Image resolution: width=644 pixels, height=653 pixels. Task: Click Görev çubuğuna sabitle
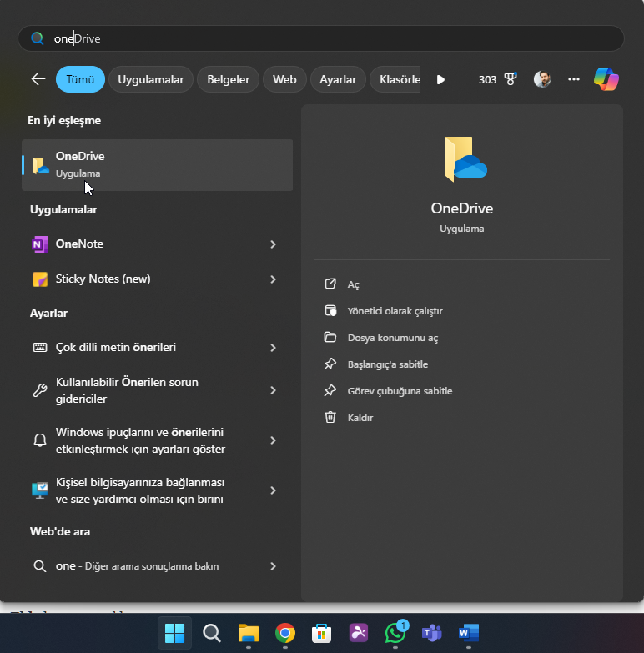(x=400, y=391)
